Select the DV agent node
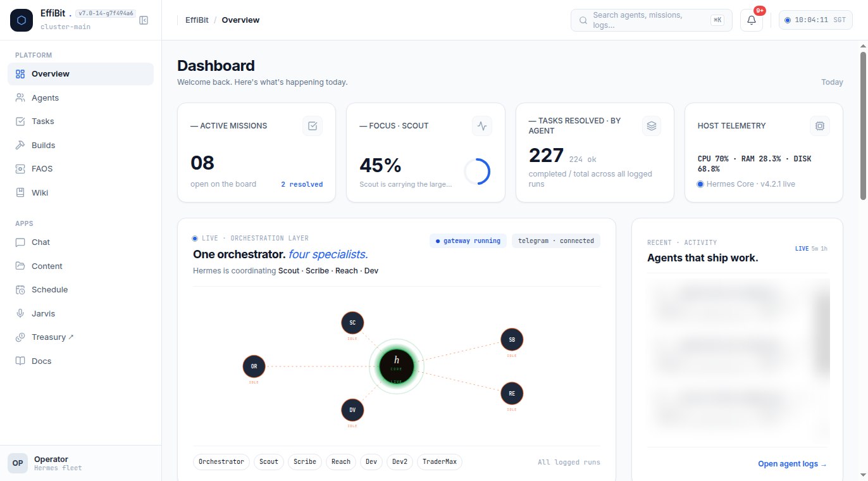Screen dimensions: 868x481 pos(352,410)
